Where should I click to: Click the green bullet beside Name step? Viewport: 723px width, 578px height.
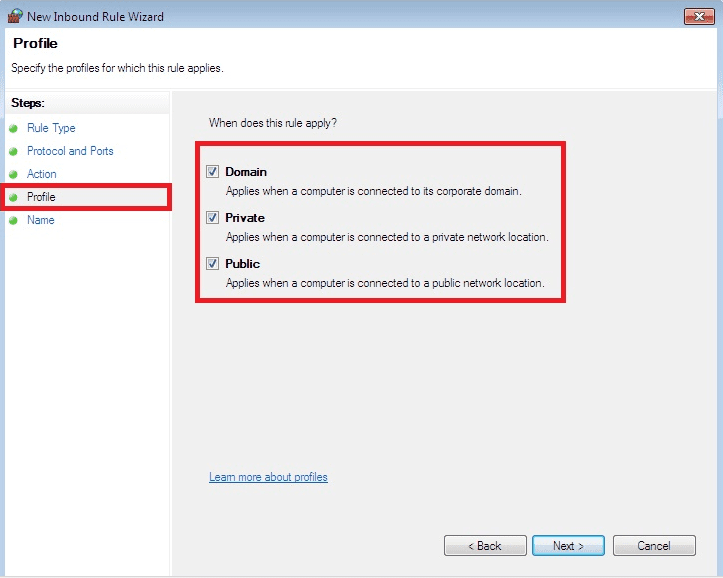[x=14, y=221]
